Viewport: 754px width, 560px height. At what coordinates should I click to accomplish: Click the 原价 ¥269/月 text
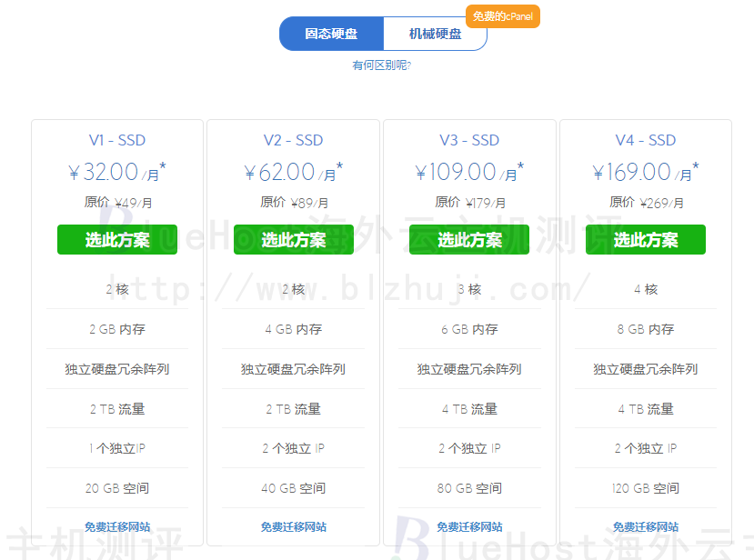[646, 203]
